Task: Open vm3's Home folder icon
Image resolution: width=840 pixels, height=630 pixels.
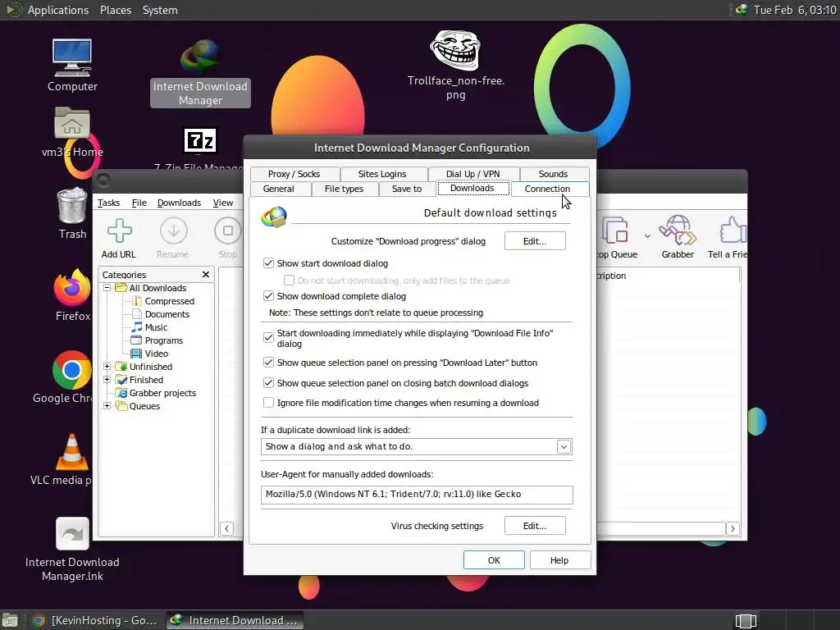Action: (x=72, y=124)
